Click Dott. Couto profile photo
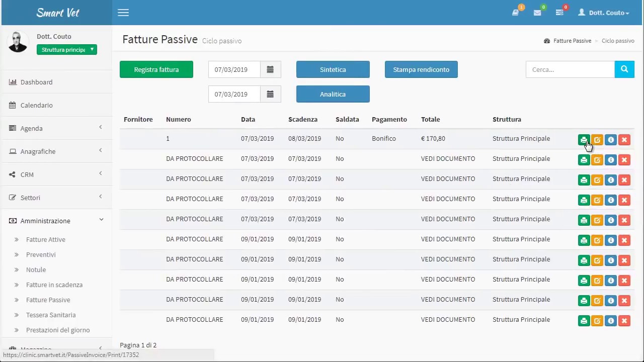The height and width of the screenshot is (362, 644). pyautogui.click(x=18, y=42)
